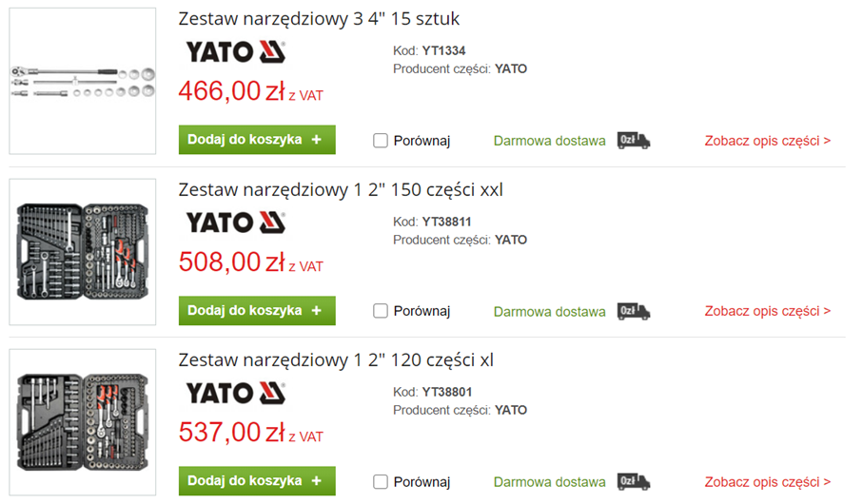Click the free delivery truck icon for YT1334
The height and width of the screenshot is (504, 863).
pyautogui.click(x=634, y=141)
